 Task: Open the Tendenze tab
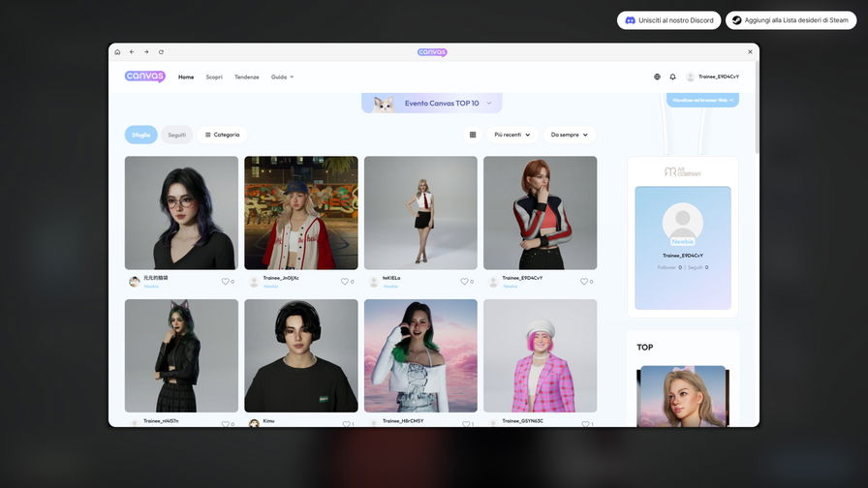246,76
